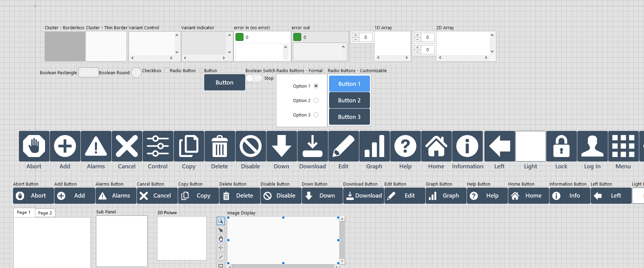
Task: Select the Radio Button control
Action: (x=201, y=70)
